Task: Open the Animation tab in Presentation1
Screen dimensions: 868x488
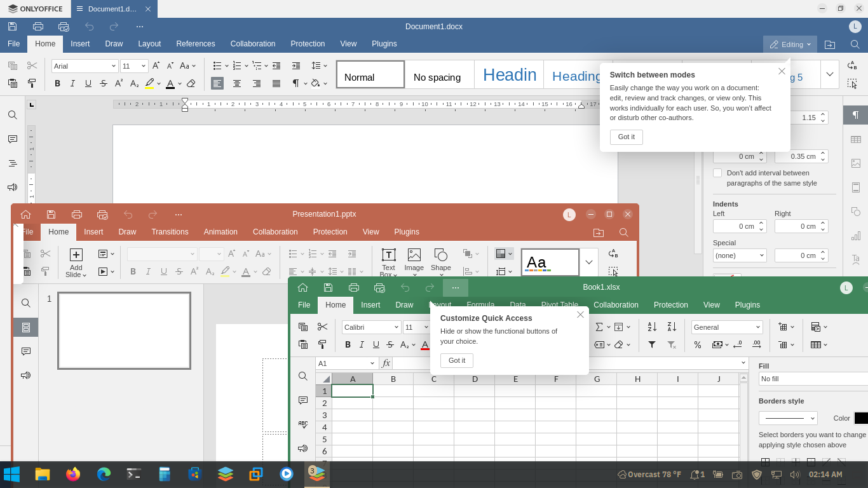Action: (220, 232)
